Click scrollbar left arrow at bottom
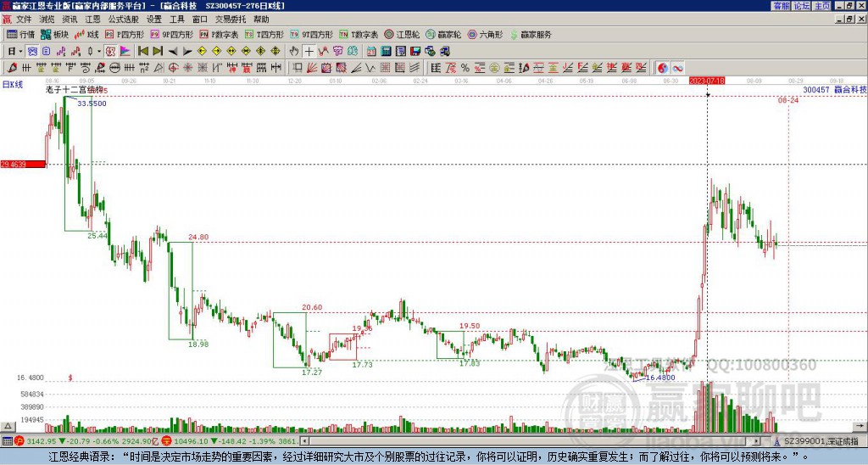This screenshot has height=465, width=868. [304, 441]
